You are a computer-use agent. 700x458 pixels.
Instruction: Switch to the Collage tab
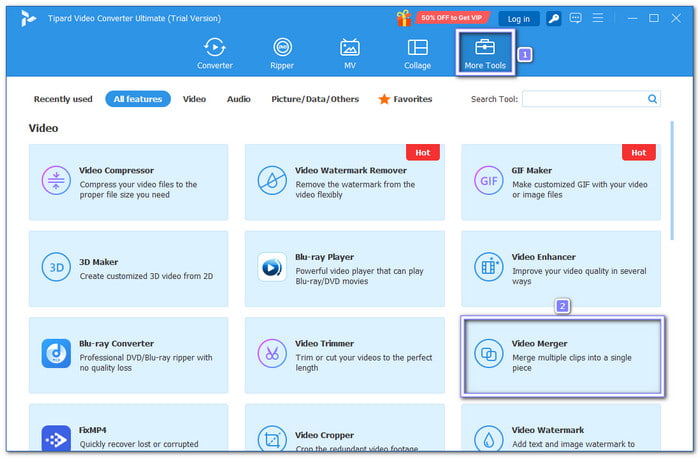(x=417, y=54)
